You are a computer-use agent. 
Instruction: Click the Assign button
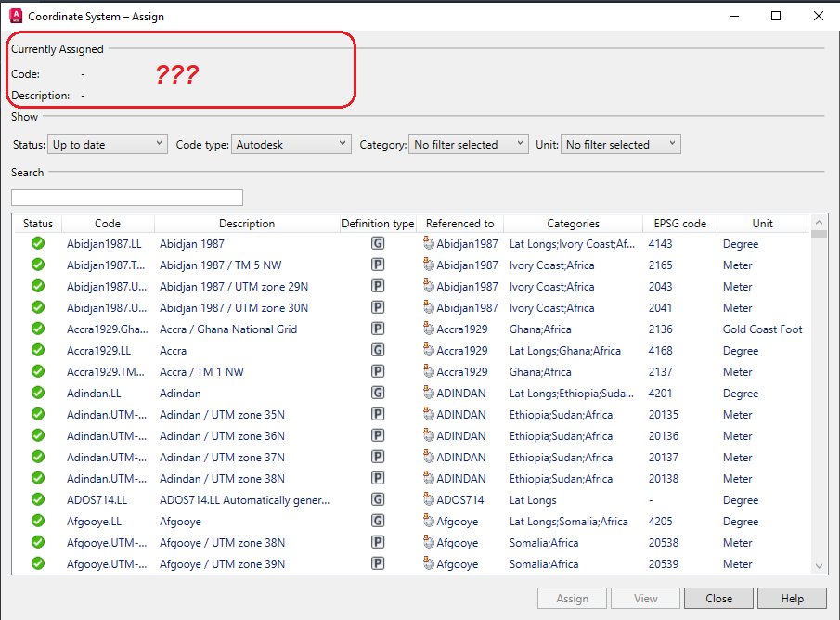(x=572, y=598)
